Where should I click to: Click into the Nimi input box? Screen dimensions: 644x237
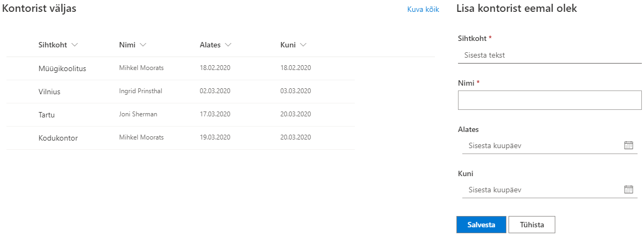pyautogui.click(x=549, y=100)
